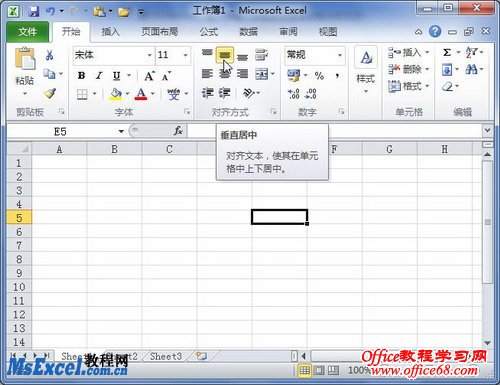This screenshot has height=385, width=500.
Task: Toggle vertical Middle Align button
Action: (x=225, y=55)
